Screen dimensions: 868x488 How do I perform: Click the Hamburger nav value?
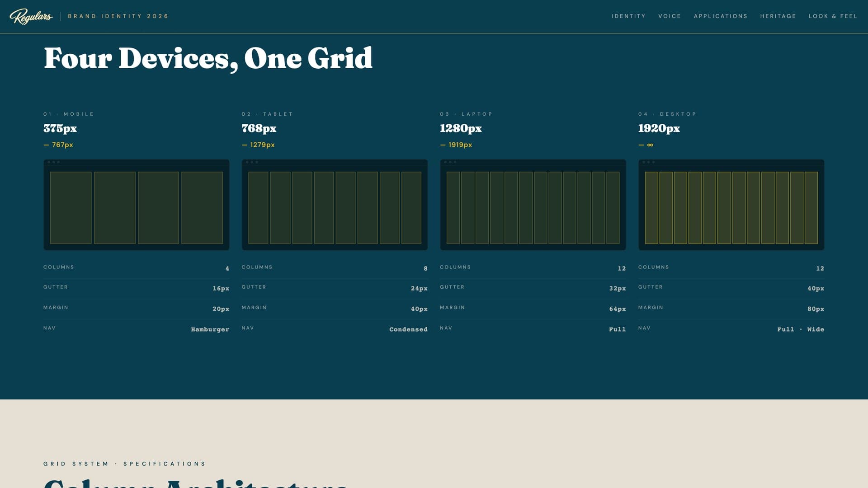(210, 329)
